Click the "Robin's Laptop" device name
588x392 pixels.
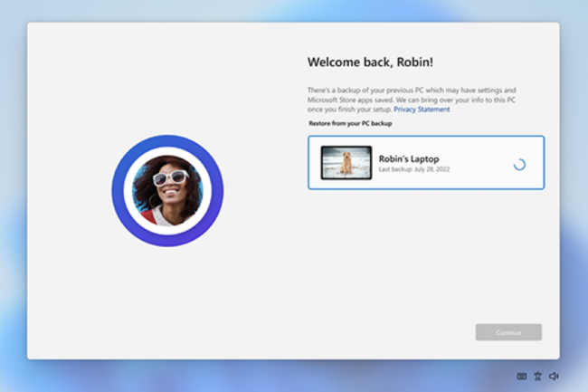click(x=409, y=158)
